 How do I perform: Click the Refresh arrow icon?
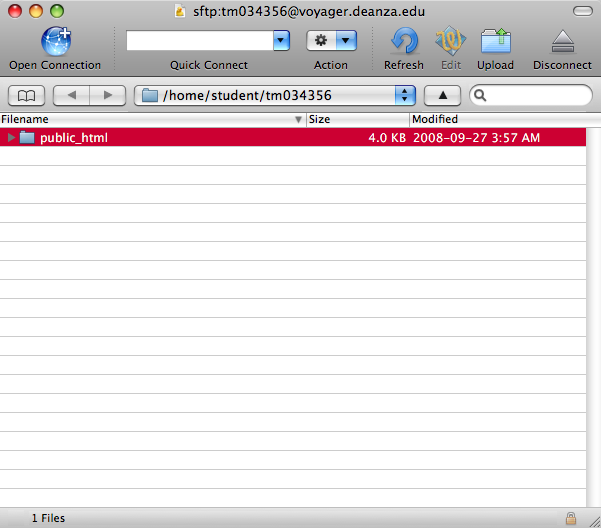pos(405,41)
